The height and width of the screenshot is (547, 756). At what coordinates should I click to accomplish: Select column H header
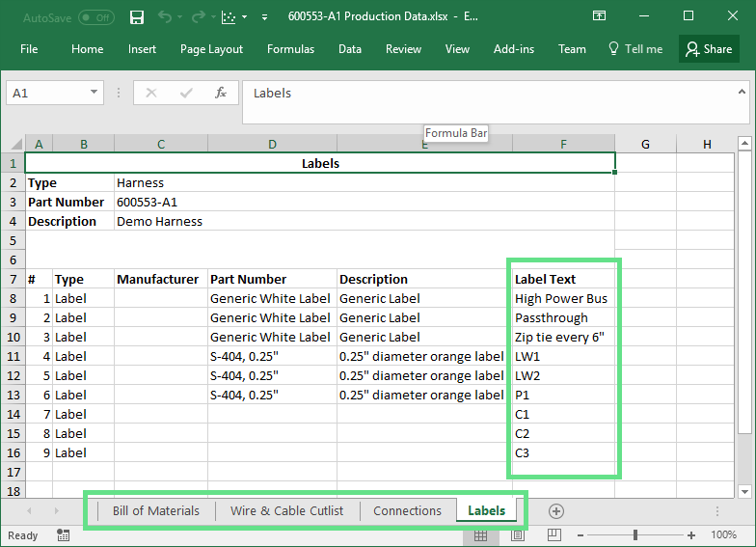click(x=707, y=145)
